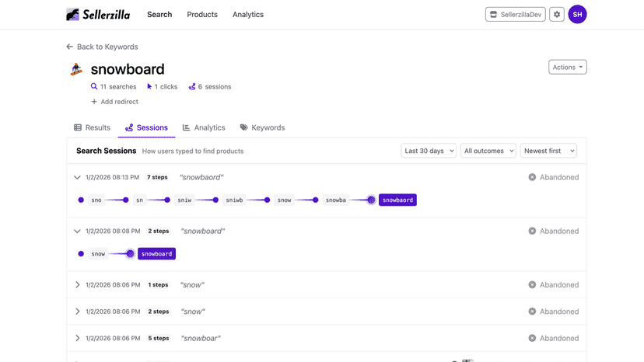Screen dimensions: 644x362
Task: Click the snowboarder emoji icon
Action: (x=76, y=69)
